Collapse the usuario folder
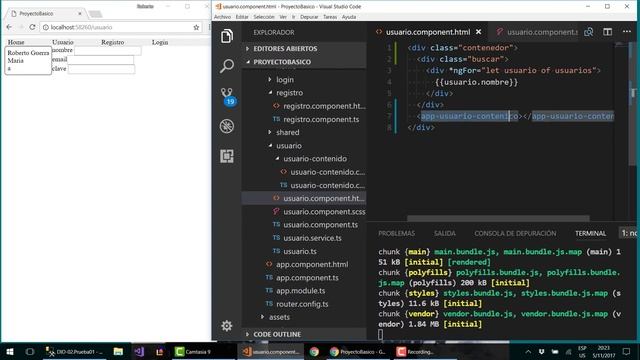640x360 pixels. [289, 146]
